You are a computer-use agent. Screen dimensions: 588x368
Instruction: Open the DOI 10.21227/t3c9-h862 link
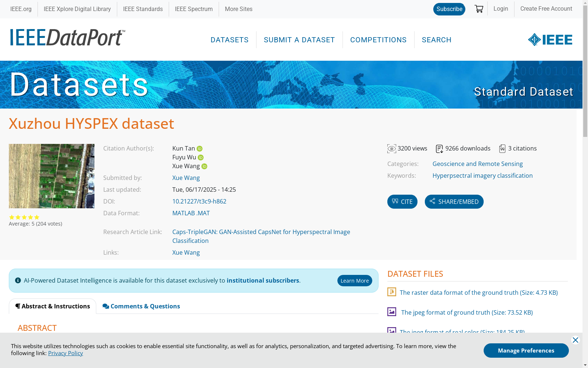[x=199, y=201]
